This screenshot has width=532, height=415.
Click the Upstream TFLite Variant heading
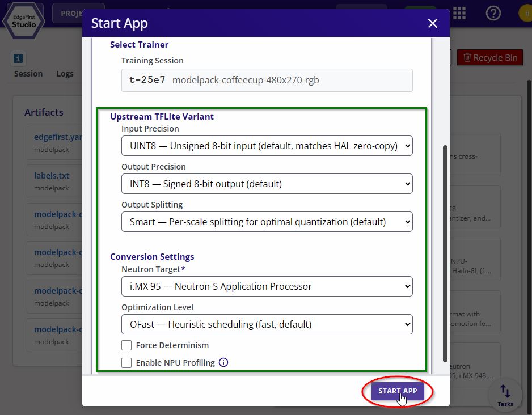click(162, 117)
